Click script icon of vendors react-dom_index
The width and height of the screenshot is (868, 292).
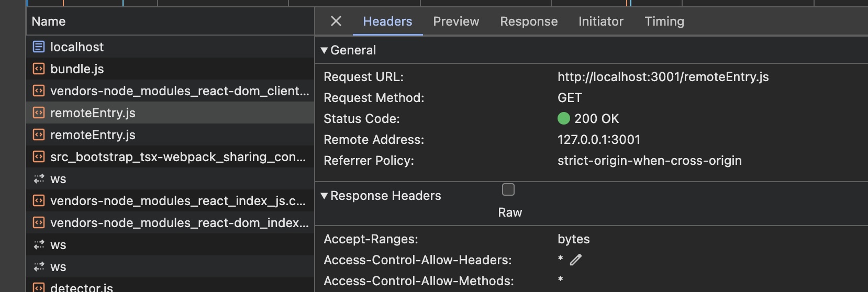tap(39, 222)
